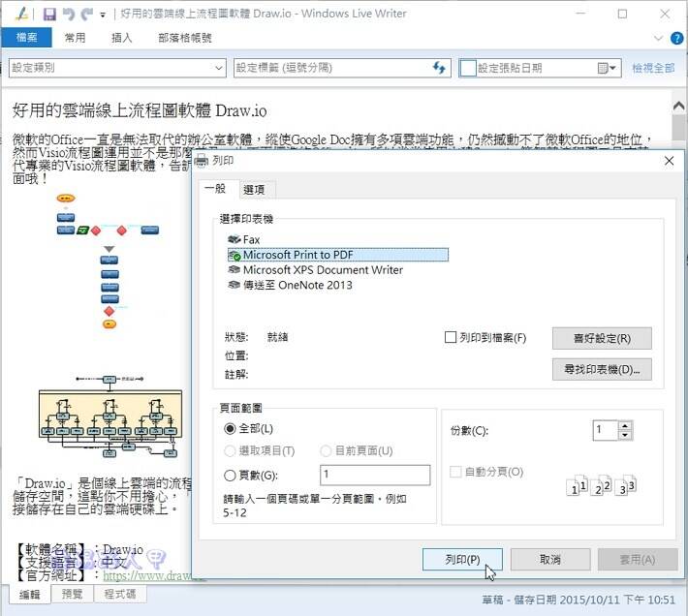The image size is (688, 616).
Task: Open the post date calendar dropdown
Action: (608, 68)
